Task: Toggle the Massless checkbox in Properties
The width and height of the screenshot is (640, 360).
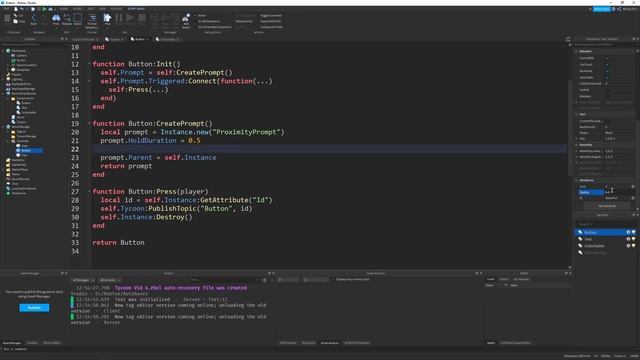Action: pyautogui.click(x=607, y=96)
